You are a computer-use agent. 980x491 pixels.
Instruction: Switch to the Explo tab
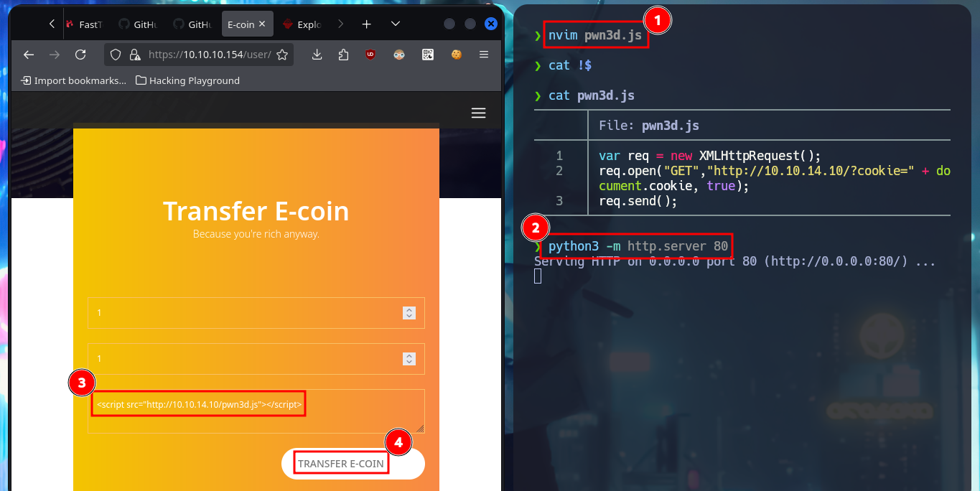pos(302,24)
